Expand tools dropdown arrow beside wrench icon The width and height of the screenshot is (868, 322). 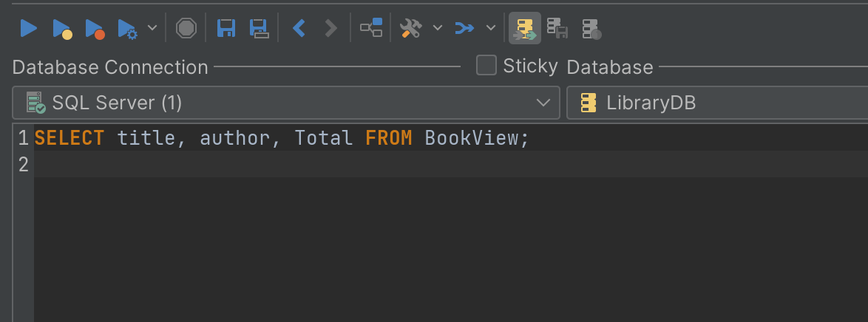[437, 27]
